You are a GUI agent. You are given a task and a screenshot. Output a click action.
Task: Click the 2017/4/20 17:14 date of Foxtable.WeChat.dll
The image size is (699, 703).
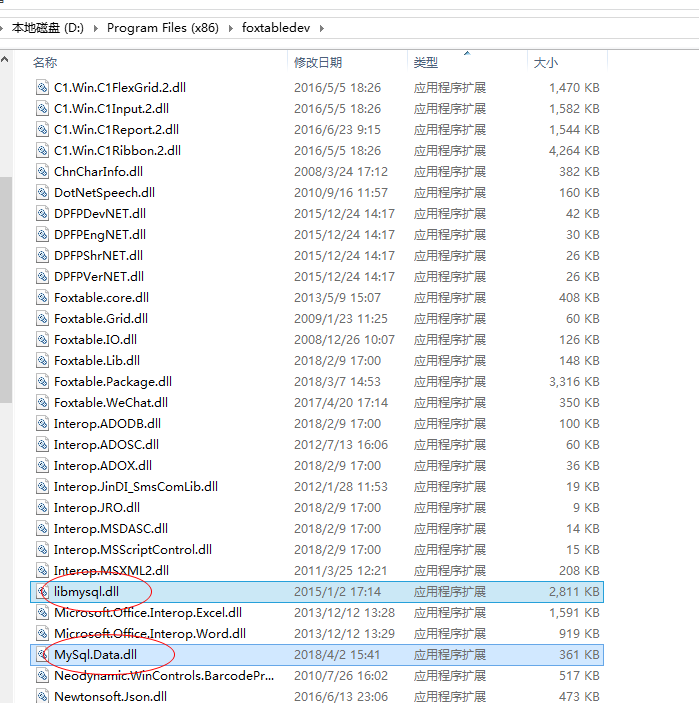click(x=341, y=403)
